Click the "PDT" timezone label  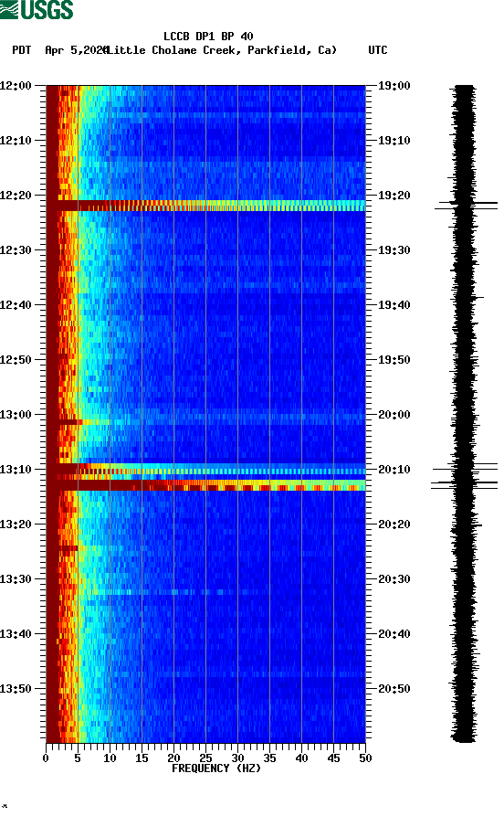click(21, 50)
